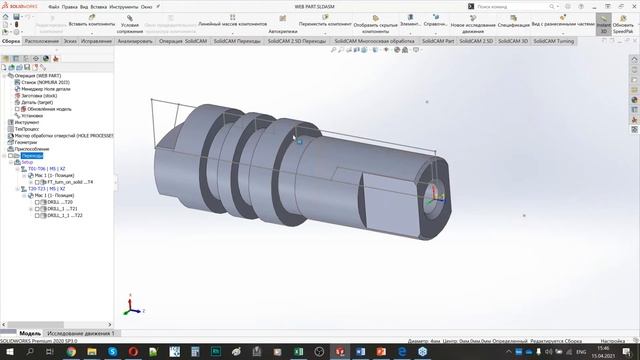Viewport: 640px width, 360px height.
Task: Open Google Chrome from the Windows taskbar
Action: 71,351
